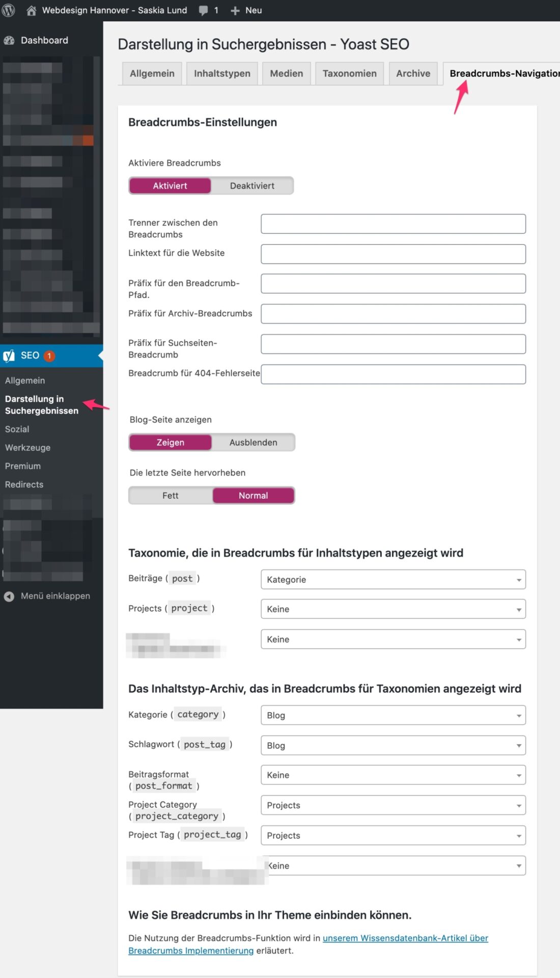
Task: Click the project_category code label
Action: (177, 816)
